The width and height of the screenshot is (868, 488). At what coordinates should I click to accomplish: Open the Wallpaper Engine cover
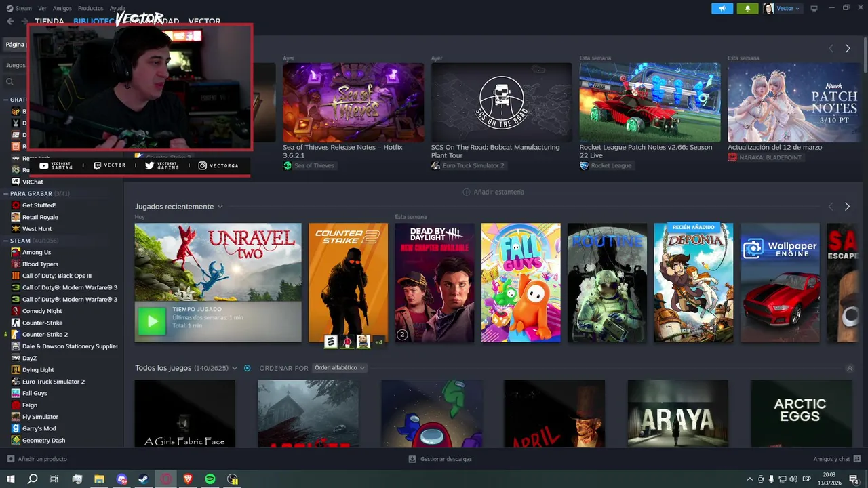(780, 283)
